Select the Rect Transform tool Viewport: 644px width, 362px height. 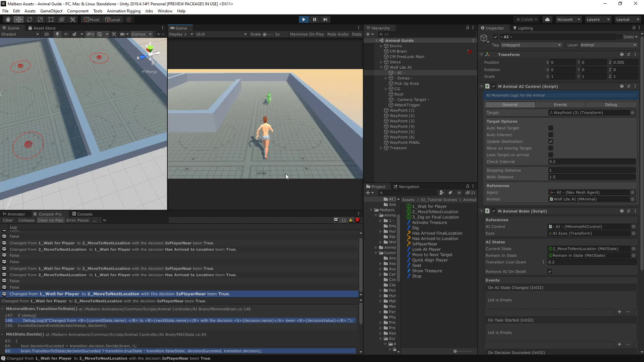51,19
